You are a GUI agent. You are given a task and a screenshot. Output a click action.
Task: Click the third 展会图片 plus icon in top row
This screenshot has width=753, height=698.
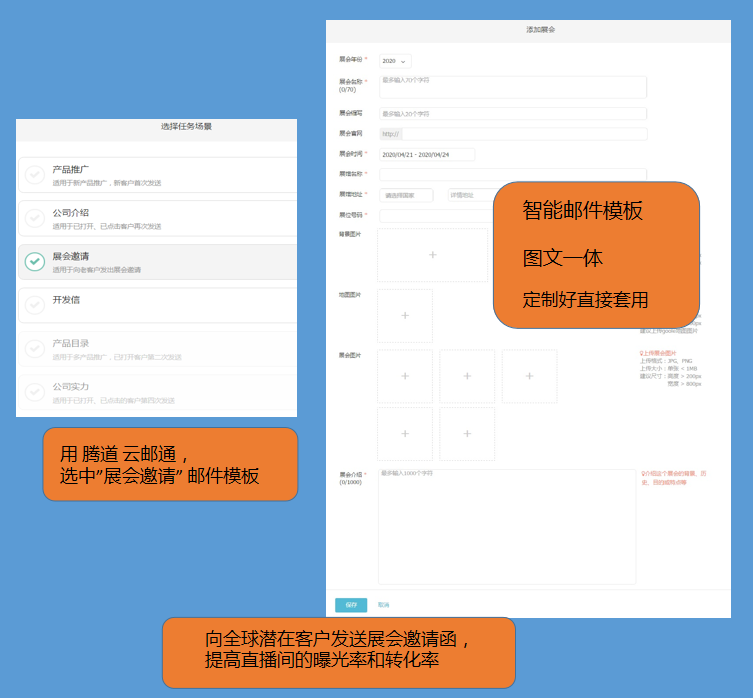coord(529,376)
